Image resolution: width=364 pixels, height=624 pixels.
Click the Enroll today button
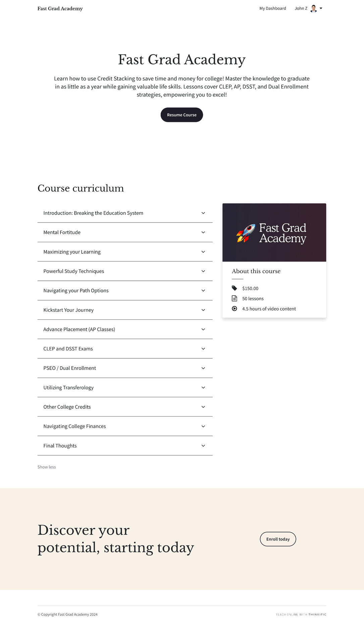click(x=278, y=539)
